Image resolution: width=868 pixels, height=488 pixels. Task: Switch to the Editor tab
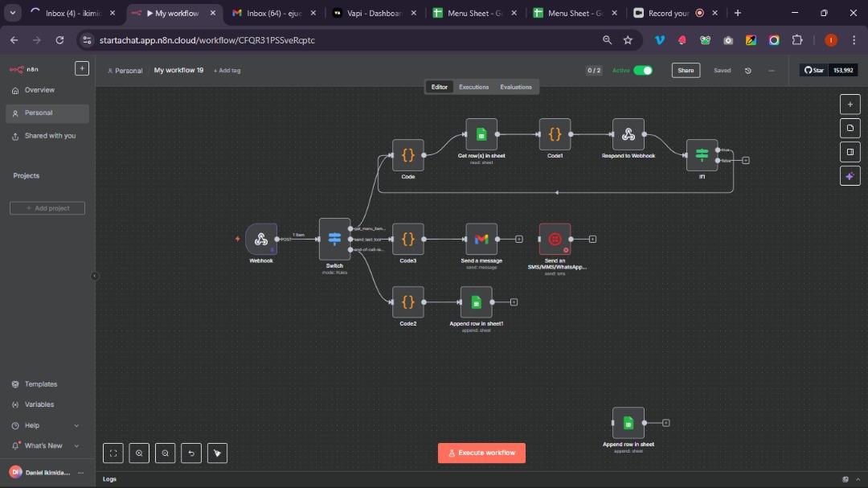pos(439,87)
